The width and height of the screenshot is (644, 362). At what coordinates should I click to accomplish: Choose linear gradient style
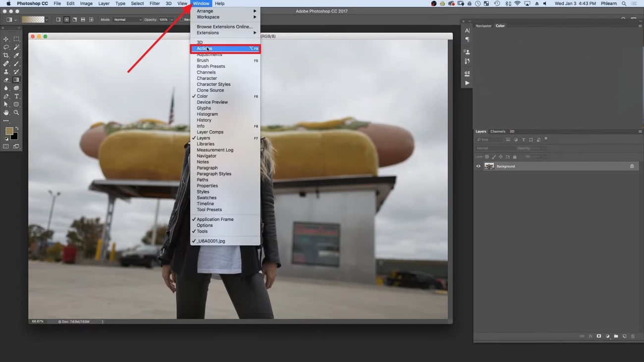point(58,20)
